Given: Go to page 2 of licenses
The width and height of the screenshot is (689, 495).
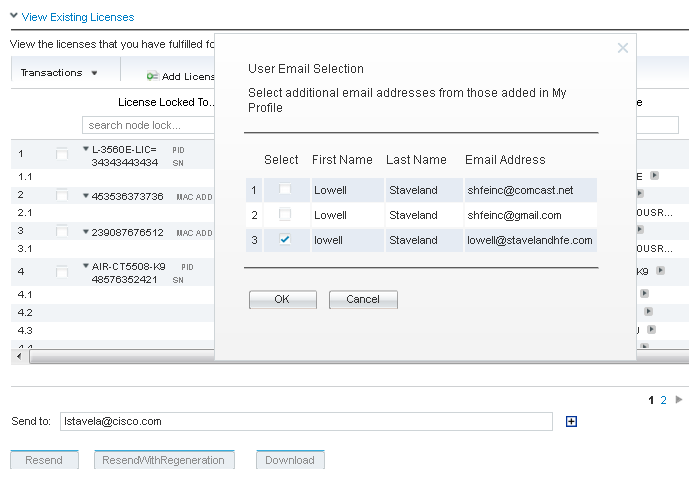Looking at the screenshot, I should point(663,400).
